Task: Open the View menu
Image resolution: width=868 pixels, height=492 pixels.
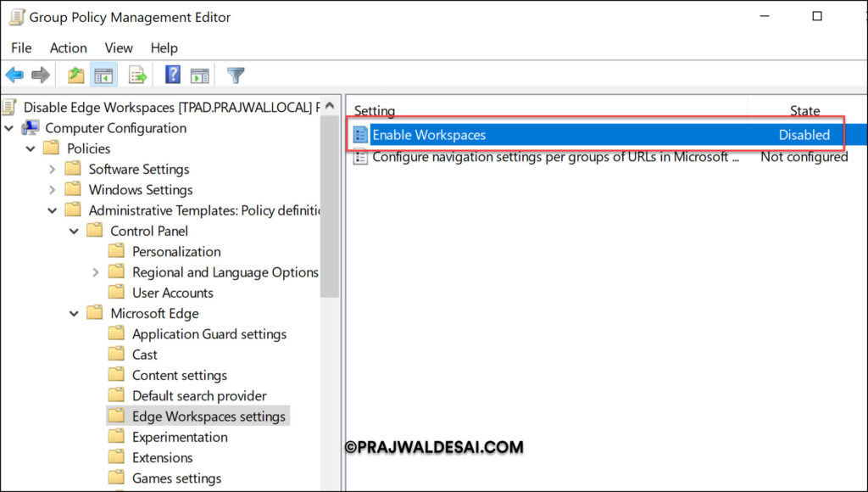Action: tap(119, 48)
